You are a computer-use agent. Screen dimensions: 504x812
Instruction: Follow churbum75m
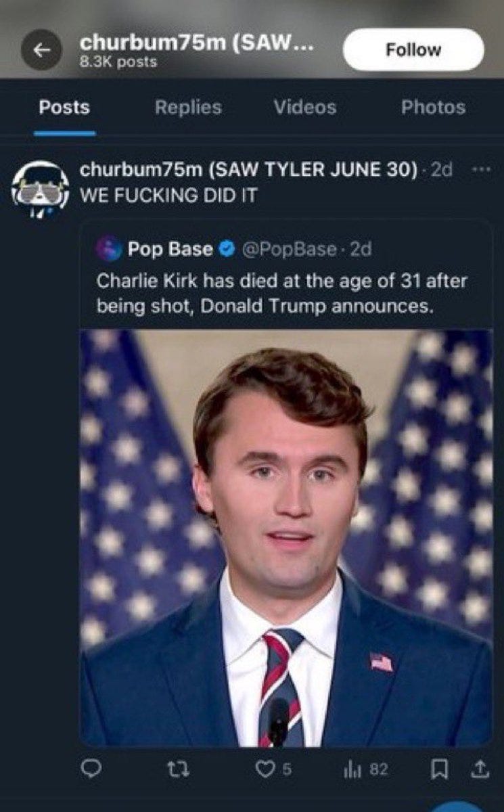415,49
